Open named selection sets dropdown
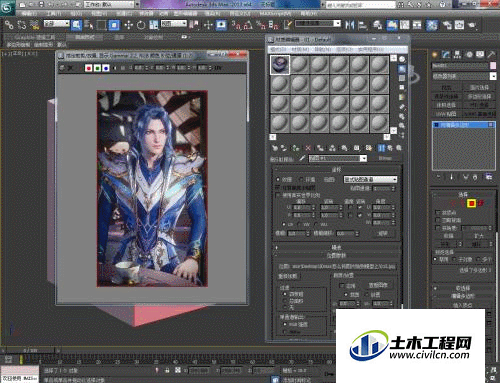Image resolution: width=500 pixels, height=383 pixels. [318, 23]
